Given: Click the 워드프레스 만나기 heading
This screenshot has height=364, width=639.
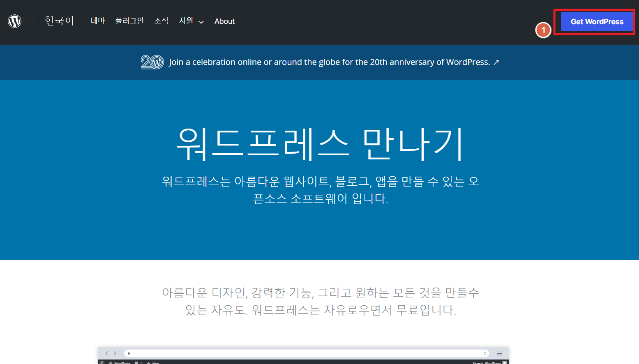Looking at the screenshot, I should tap(320, 144).
